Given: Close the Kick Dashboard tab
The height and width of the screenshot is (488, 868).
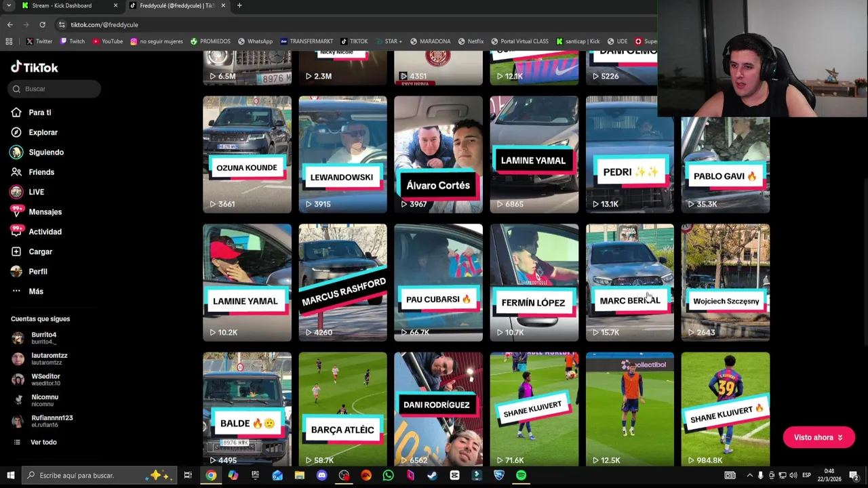Looking at the screenshot, I should click(115, 5).
